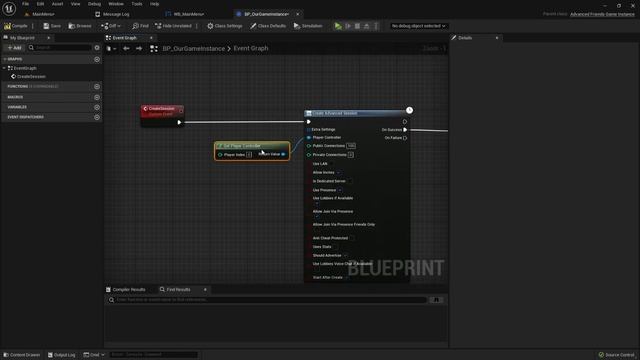Open the Window menu
The image size is (640, 360).
[x=116, y=4]
